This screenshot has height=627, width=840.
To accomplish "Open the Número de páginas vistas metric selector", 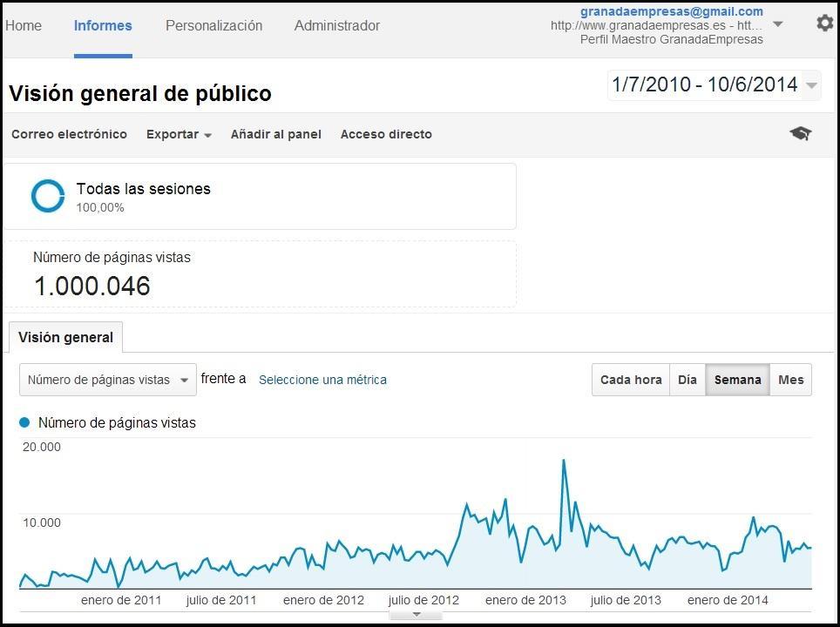I will click(x=108, y=380).
